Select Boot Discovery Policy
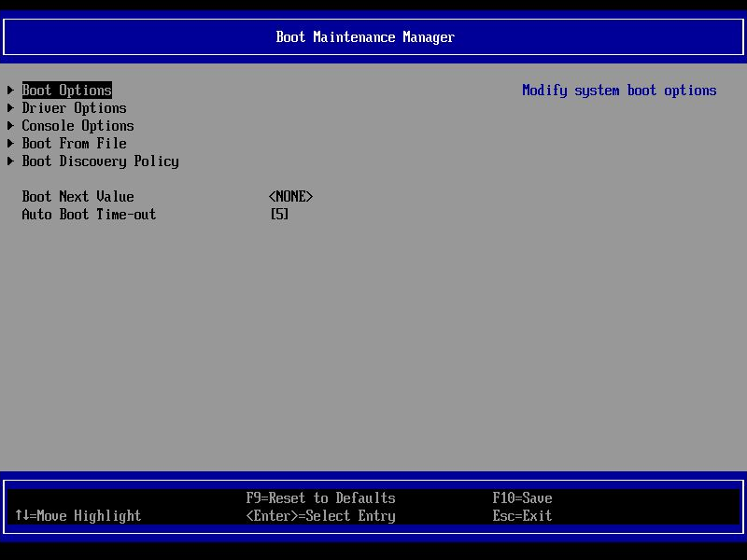Viewport: 747px width, 560px height. point(100,161)
